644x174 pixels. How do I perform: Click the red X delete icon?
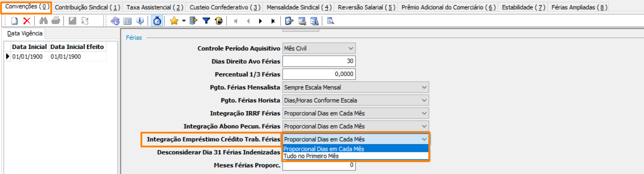27,21
